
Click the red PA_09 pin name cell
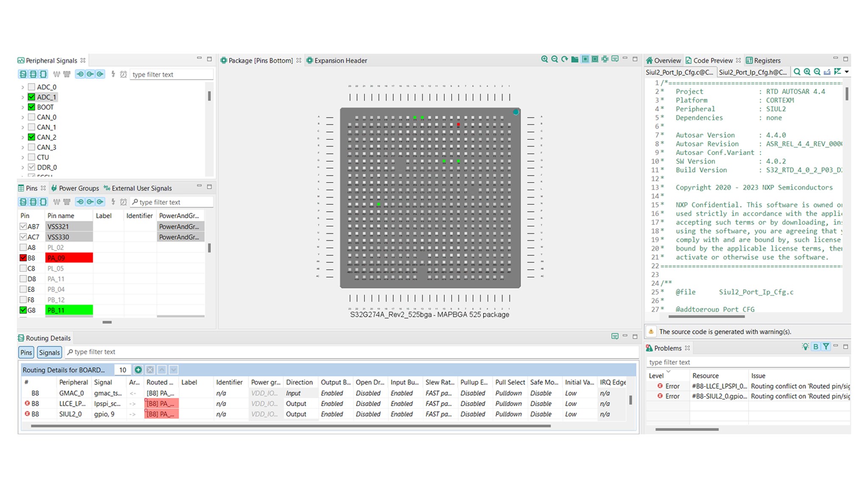[x=69, y=258]
